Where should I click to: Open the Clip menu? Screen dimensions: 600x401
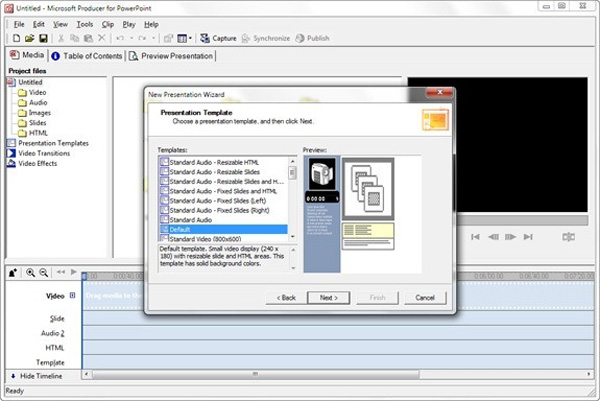click(x=108, y=24)
